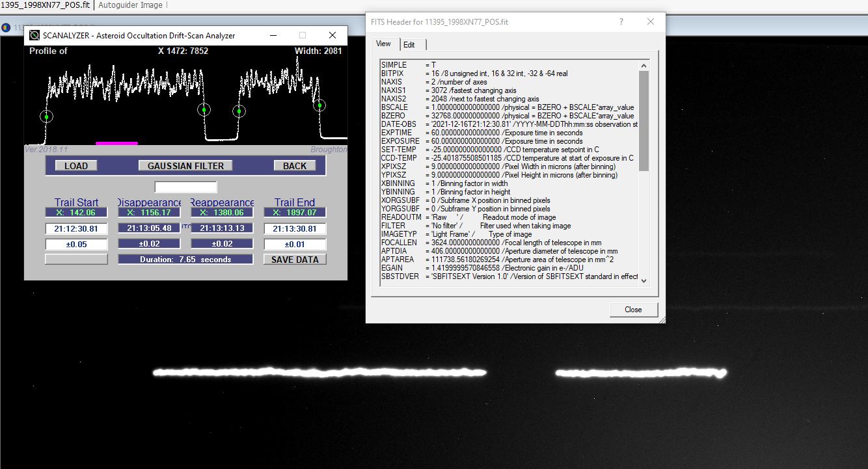Click the FITS Header help question mark
This screenshot has width=868, height=469.
[x=621, y=21]
